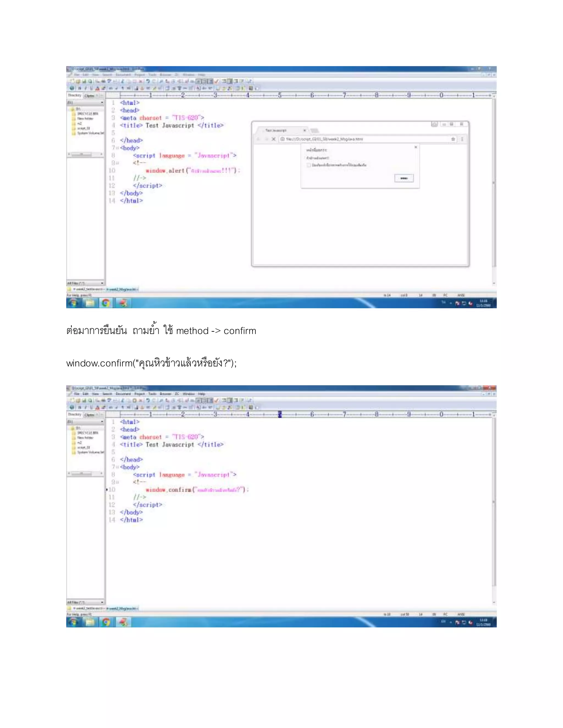Screen dimensions: 563x728
Task: Click red A font color icon in lower EditPlus
Action: point(97,407)
